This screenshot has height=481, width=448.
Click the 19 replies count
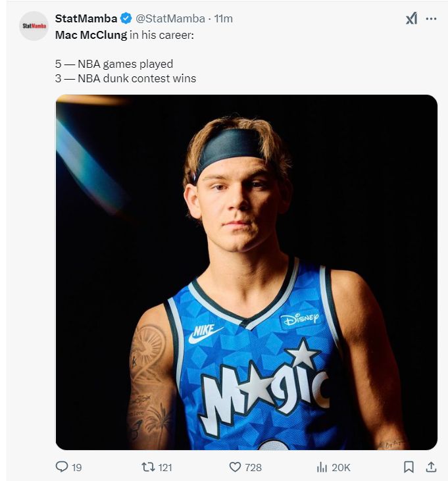coord(76,467)
